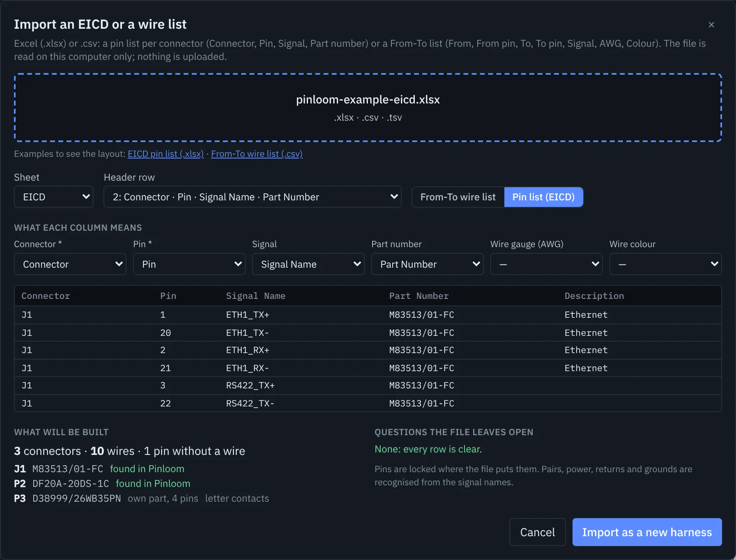
Task: Open the Sheet dropdown showing EICD
Action: click(54, 197)
